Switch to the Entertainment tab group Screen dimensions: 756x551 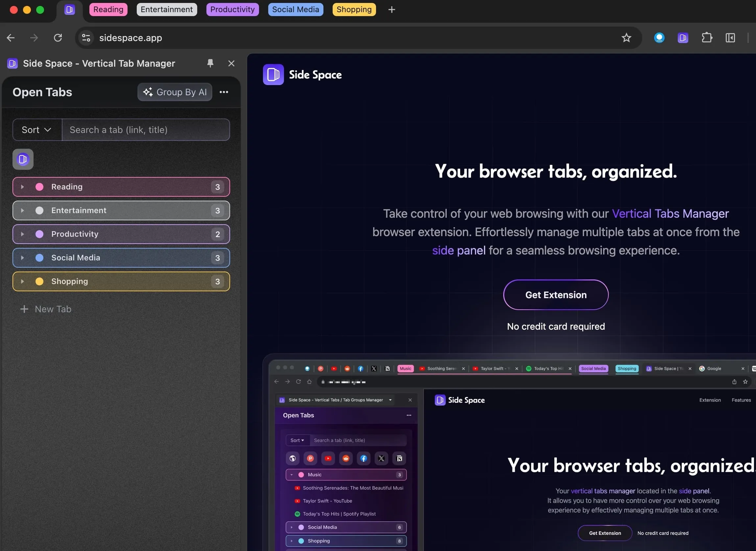pyautogui.click(x=167, y=9)
